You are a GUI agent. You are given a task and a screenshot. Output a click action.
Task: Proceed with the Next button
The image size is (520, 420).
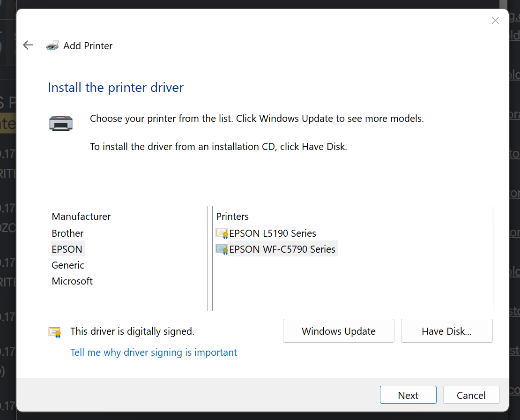coord(408,395)
